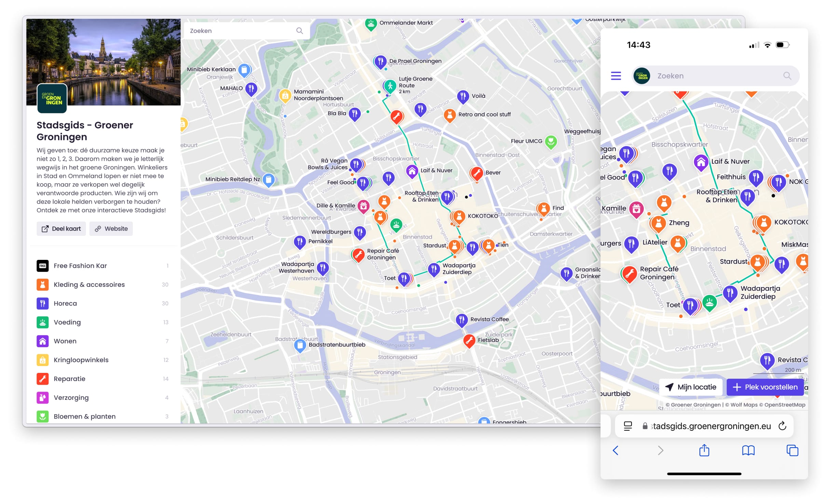Open the Website link button
Screen dimensions: 831x504
(x=111, y=229)
